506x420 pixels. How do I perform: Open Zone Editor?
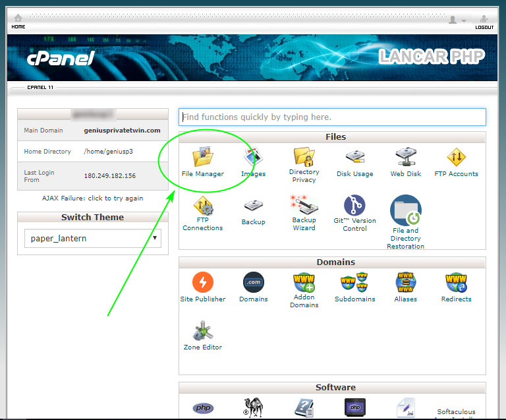tap(203, 336)
